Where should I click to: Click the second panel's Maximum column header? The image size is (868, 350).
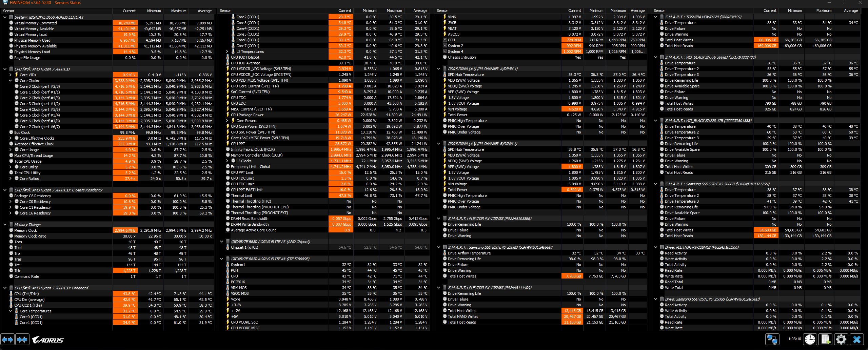(391, 11)
